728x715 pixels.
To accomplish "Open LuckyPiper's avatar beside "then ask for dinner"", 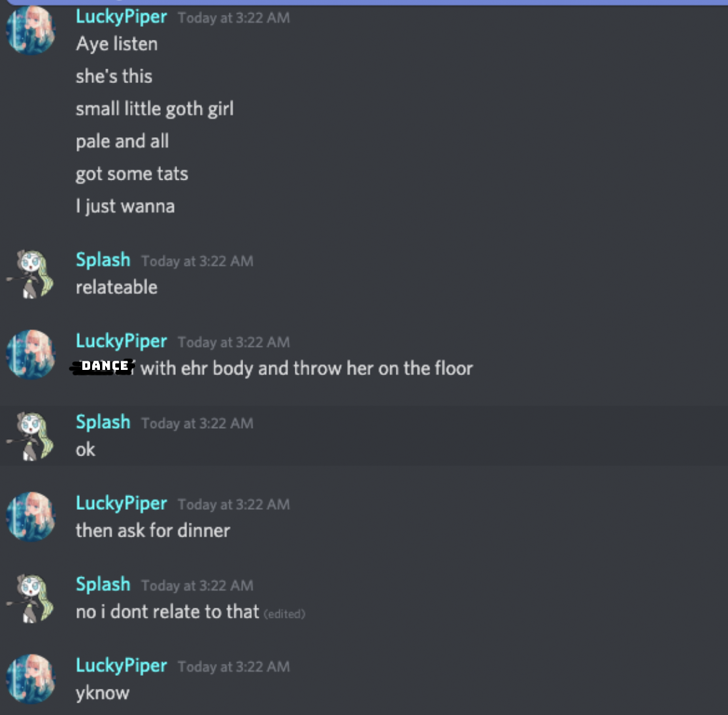I will (x=31, y=517).
